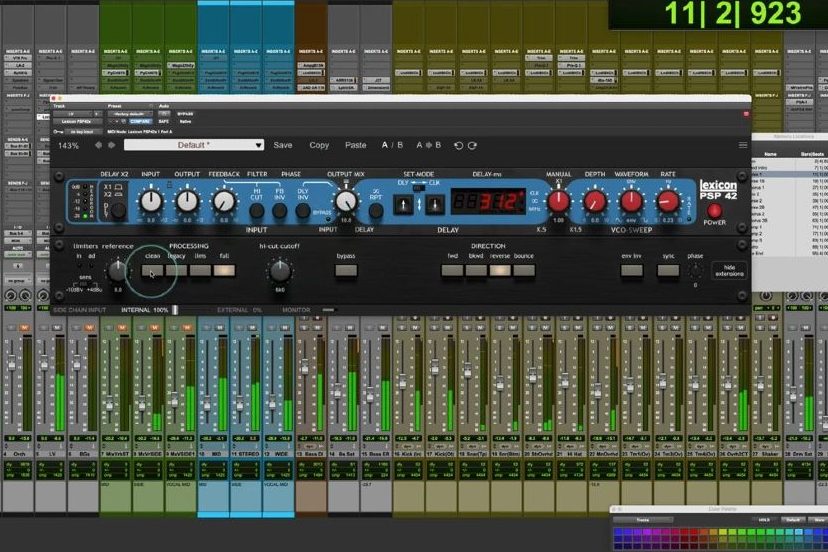828x552 pixels.
Task: Open the Default preset dropdown
Action: [x=193, y=145]
